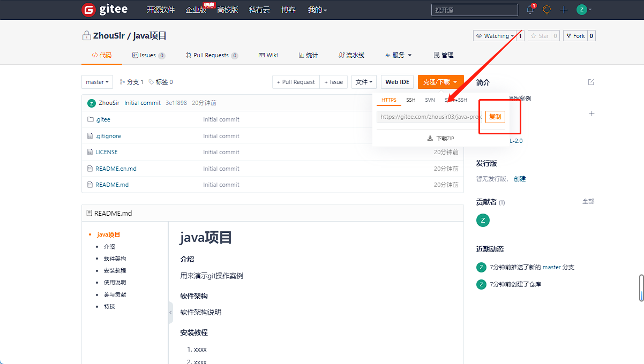The image size is (644, 364).
Task: Open commit hash 3e1f898
Action: [x=176, y=103]
